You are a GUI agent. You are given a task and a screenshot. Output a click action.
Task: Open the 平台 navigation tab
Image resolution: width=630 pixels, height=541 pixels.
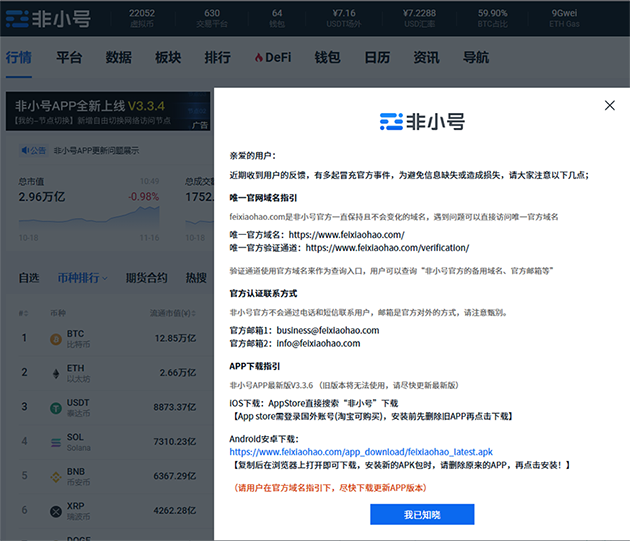tap(69, 57)
